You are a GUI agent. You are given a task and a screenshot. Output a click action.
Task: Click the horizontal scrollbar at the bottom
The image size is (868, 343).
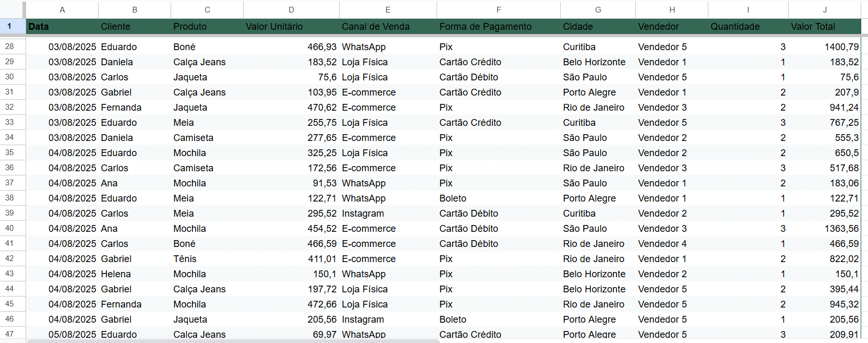(234, 341)
